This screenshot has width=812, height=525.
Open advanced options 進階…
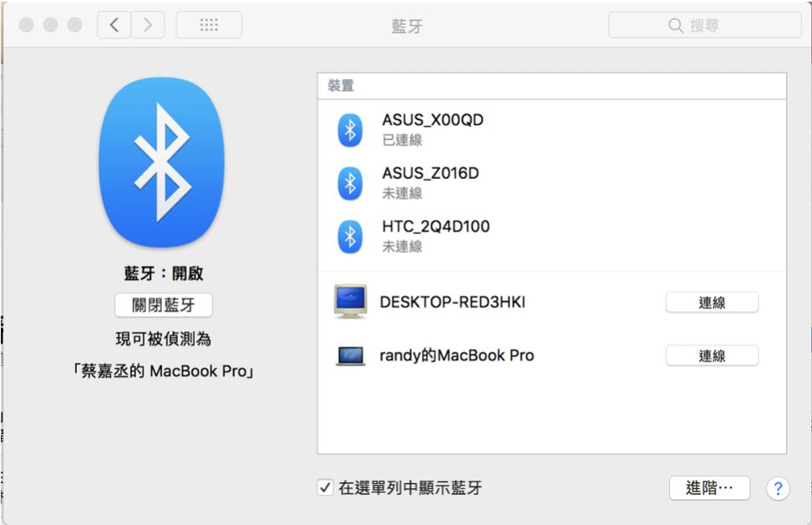pos(709,487)
